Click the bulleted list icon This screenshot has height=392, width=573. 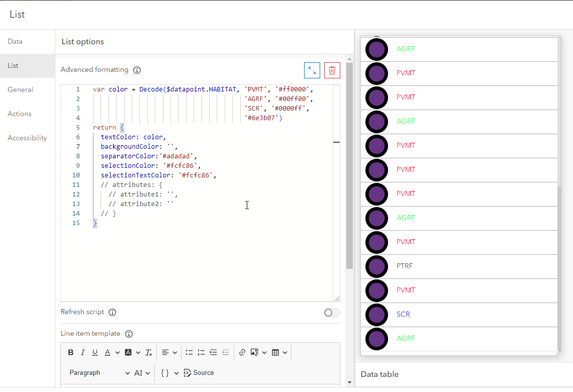pyautogui.click(x=189, y=352)
